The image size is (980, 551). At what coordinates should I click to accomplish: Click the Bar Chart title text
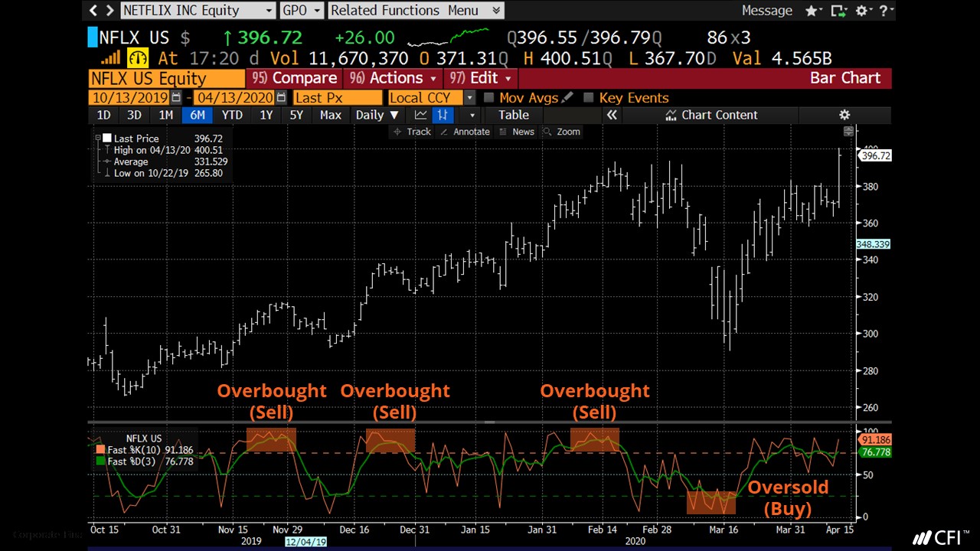845,78
